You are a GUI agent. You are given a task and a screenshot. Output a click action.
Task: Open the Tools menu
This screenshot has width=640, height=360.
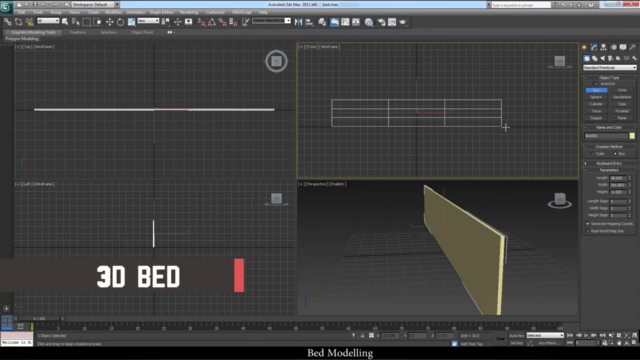pos(38,12)
